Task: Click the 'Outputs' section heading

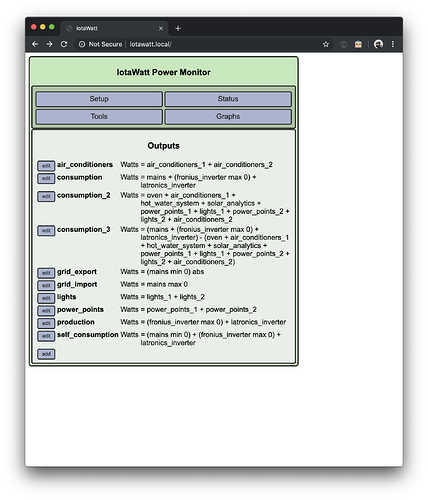Action: coord(164,146)
